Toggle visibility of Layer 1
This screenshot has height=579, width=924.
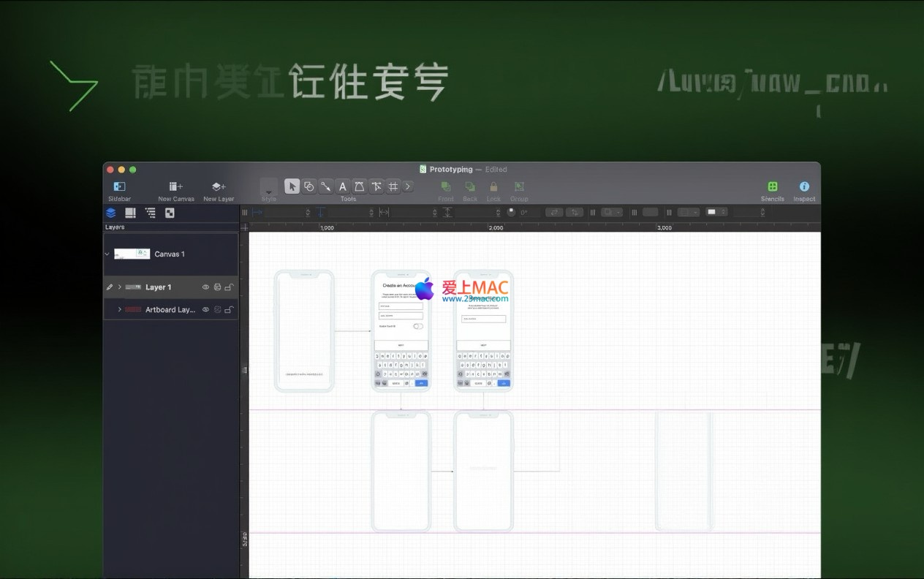coord(205,287)
